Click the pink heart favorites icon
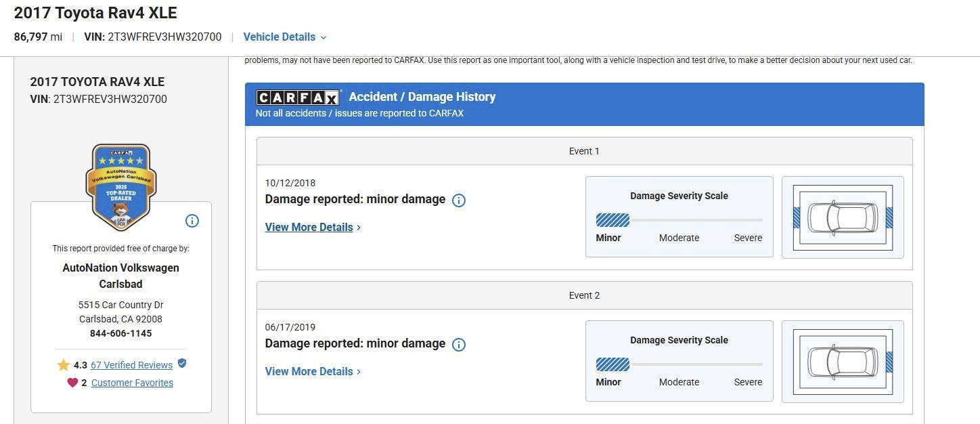The width and height of the screenshot is (980, 424). pyautogui.click(x=72, y=383)
